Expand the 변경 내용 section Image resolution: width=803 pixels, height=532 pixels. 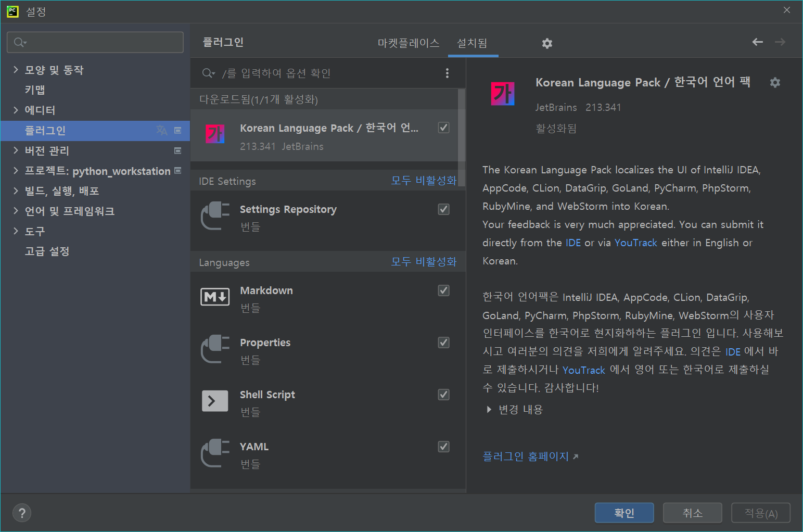(489, 410)
